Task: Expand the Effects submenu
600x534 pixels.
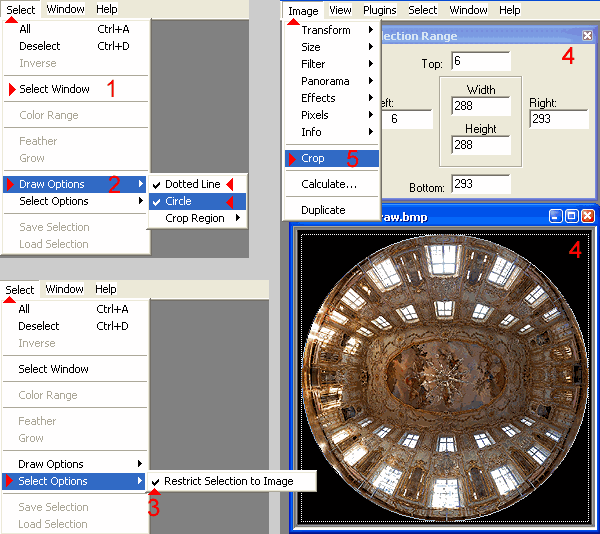Action: pyautogui.click(x=318, y=98)
